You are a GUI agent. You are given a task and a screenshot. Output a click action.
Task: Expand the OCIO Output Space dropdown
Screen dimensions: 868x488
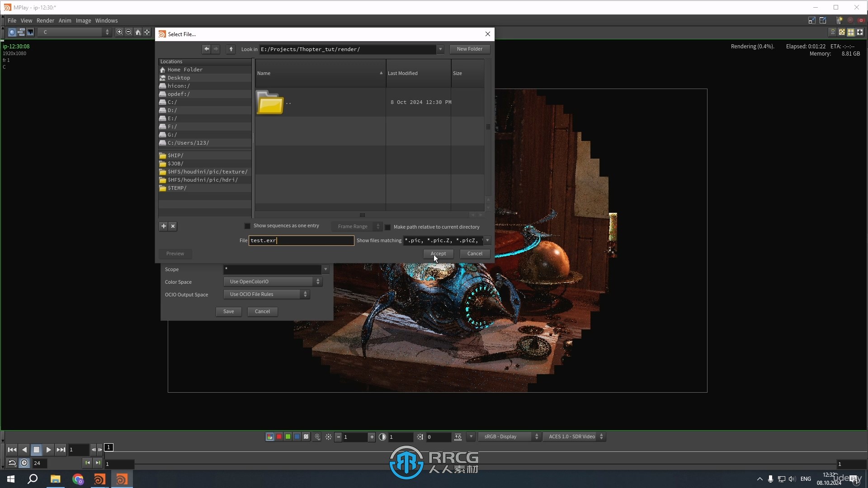pyautogui.click(x=305, y=294)
